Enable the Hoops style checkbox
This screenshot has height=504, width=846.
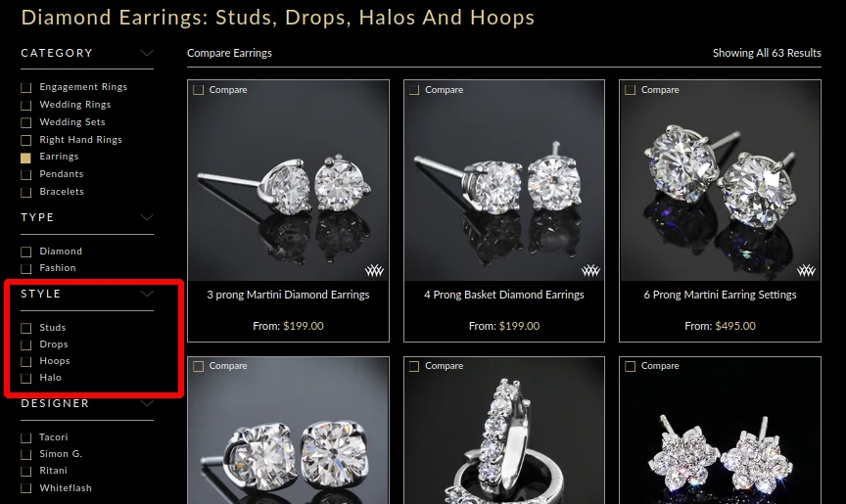pyautogui.click(x=25, y=362)
